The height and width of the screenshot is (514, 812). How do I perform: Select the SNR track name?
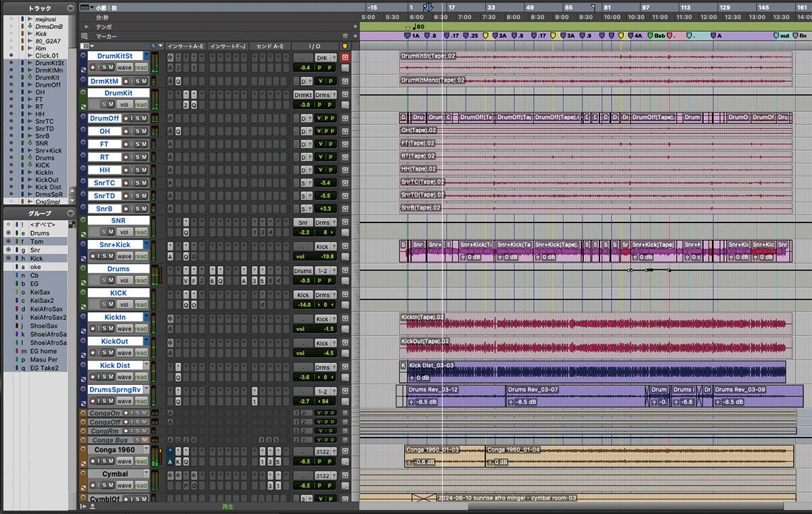click(x=118, y=220)
